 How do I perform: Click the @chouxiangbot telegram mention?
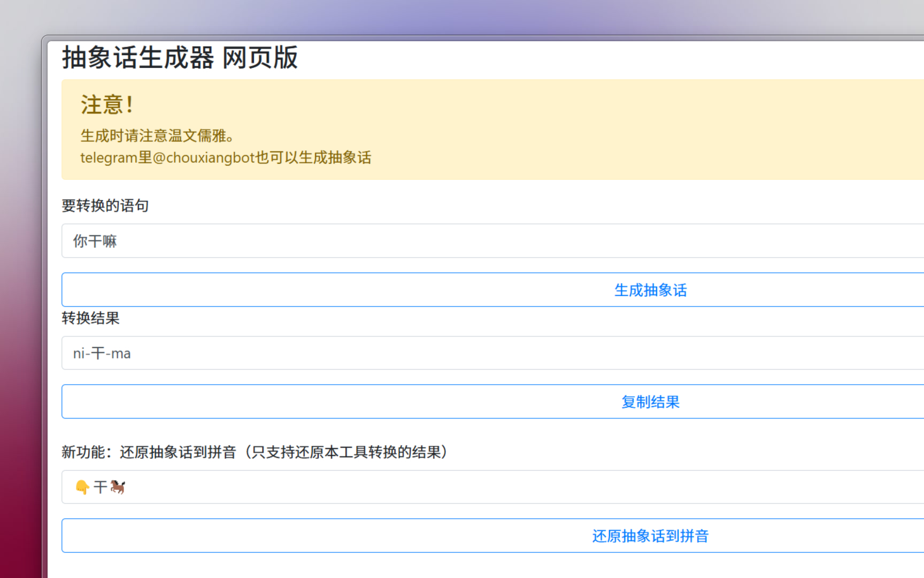pyautogui.click(x=203, y=158)
